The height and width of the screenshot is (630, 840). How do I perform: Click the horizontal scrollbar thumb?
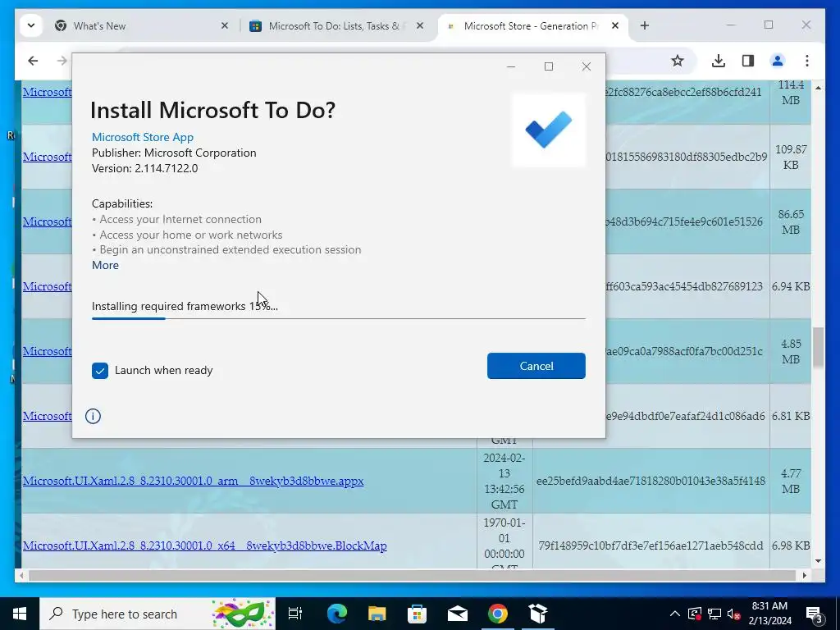pyautogui.click(x=412, y=575)
